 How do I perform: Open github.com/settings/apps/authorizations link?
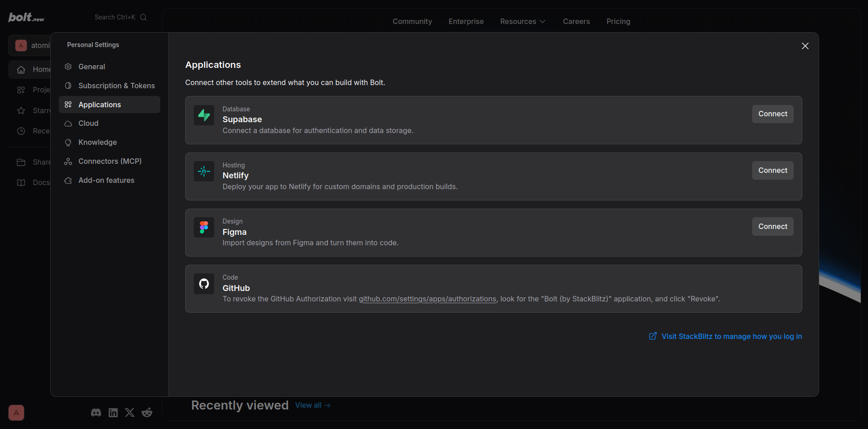coord(427,299)
